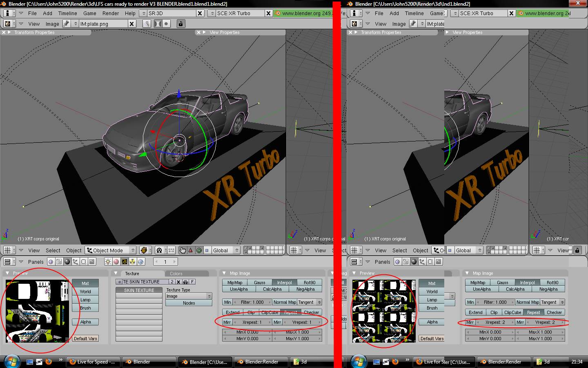Toggle MipMap option in left window
The height and width of the screenshot is (368, 588).
pos(235,283)
